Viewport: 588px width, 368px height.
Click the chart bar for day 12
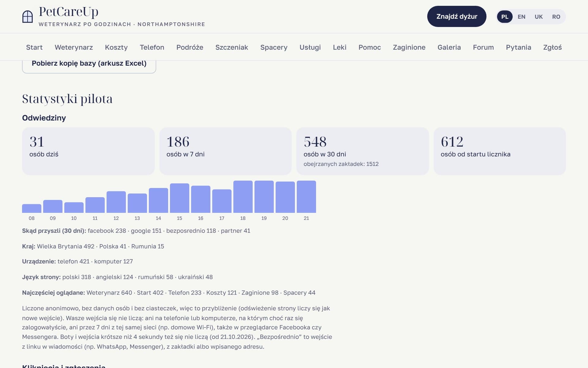pos(116,202)
